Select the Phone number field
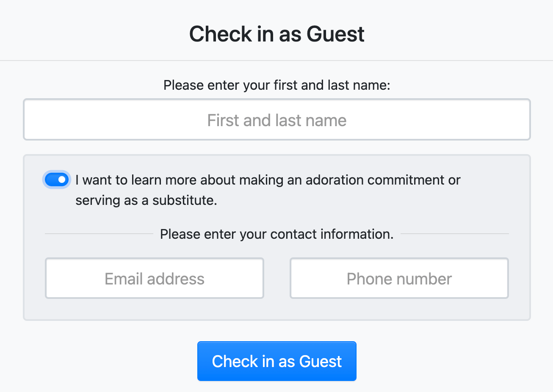Screen dimensions: 553x392 [x=399, y=279]
